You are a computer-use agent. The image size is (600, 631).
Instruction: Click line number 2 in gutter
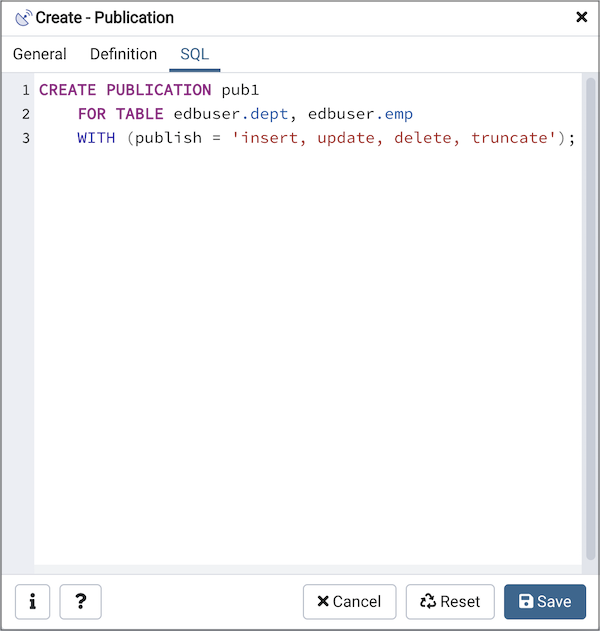pos(26,114)
